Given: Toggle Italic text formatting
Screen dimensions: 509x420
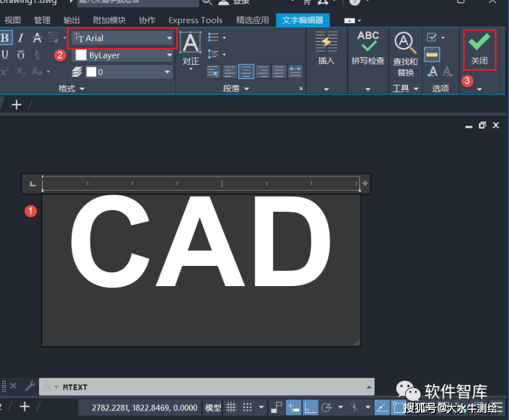Looking at the screenshot, I should 21,37.
